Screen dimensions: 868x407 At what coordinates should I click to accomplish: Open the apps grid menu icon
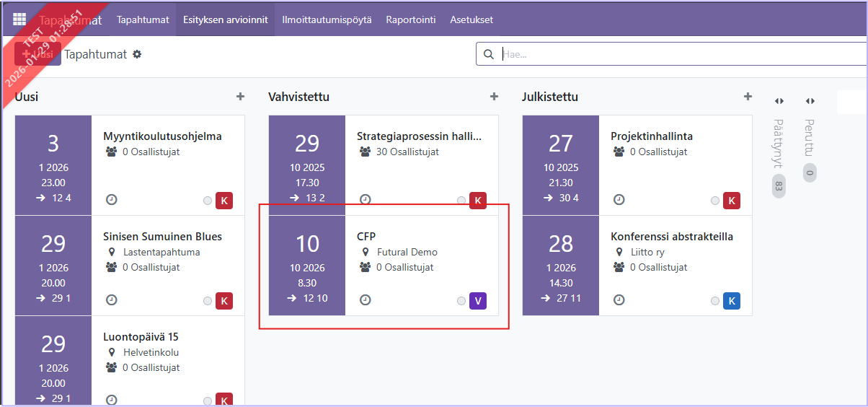[x=19, y=19]
